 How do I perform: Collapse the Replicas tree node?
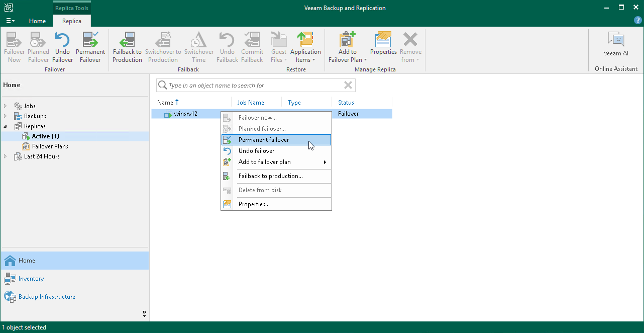click(x=6, y=126)
